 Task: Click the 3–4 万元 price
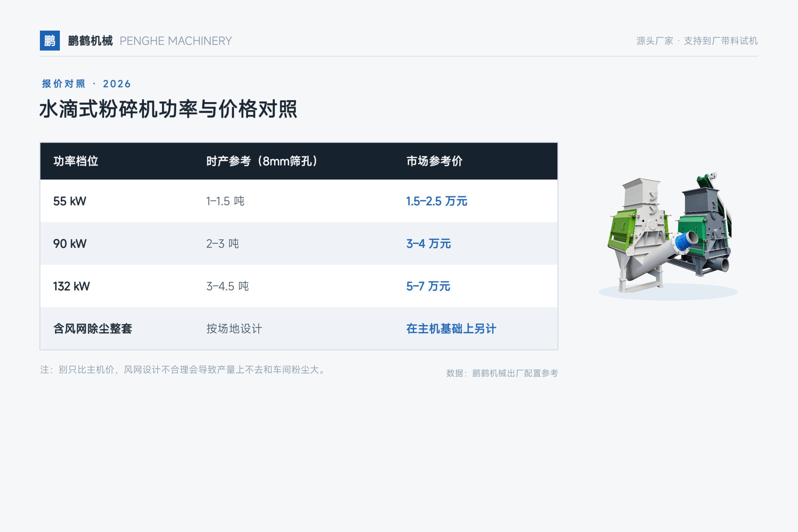click(429, 244)
